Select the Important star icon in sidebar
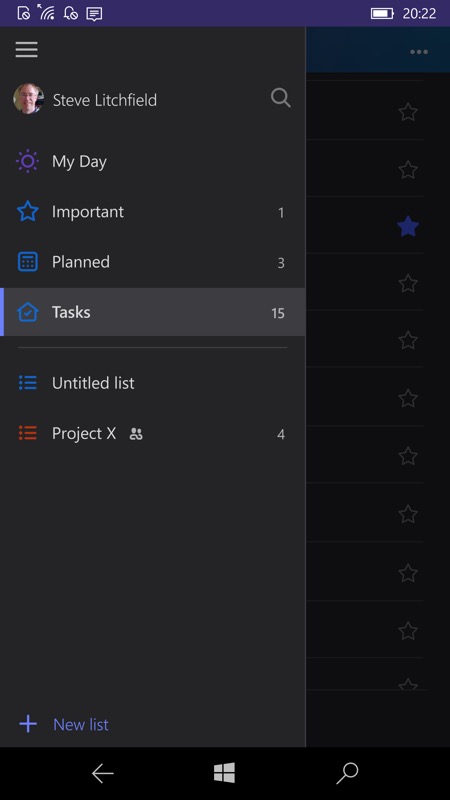This screenshot has width=450, height=800. click(28, 211)
